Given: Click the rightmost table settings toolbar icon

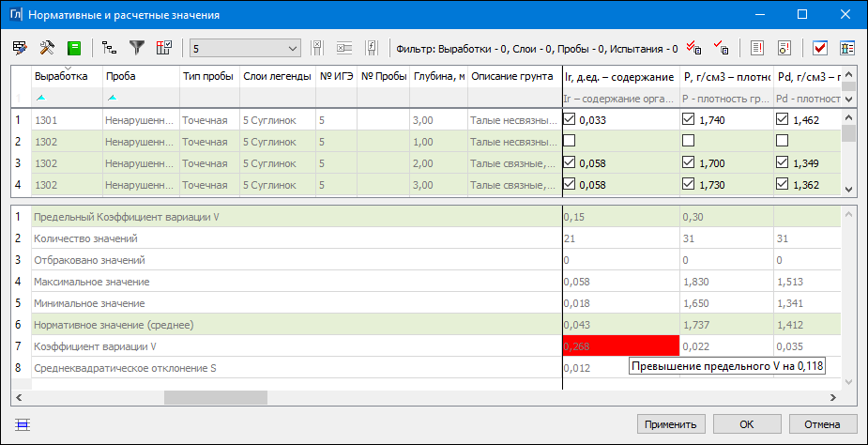Looking at the screenshot, I should click(847, 48).
